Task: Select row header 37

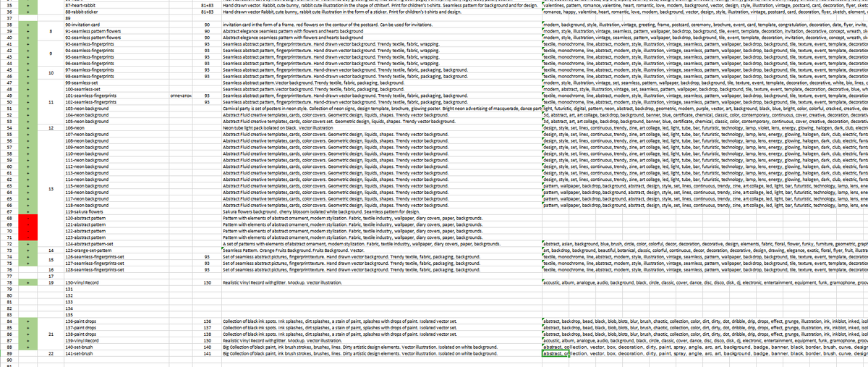Action: (x=9, y=19)
